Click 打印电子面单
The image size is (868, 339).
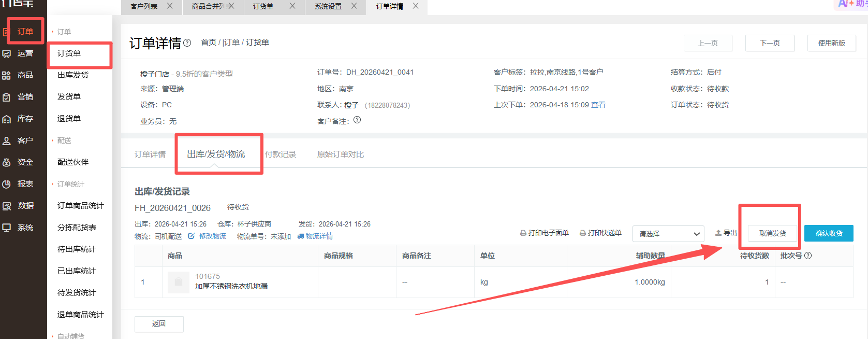pyautogui.click(x=545, y=233)
